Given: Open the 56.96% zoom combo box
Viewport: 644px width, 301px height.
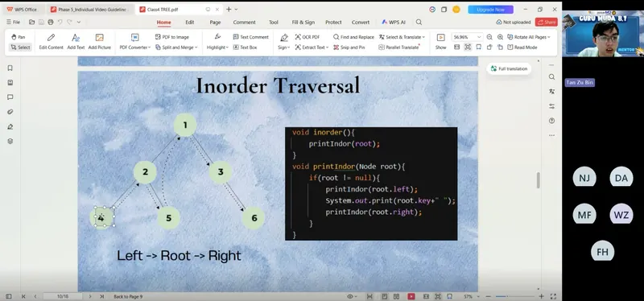Looking at the screenshot, I should (467, 37).
